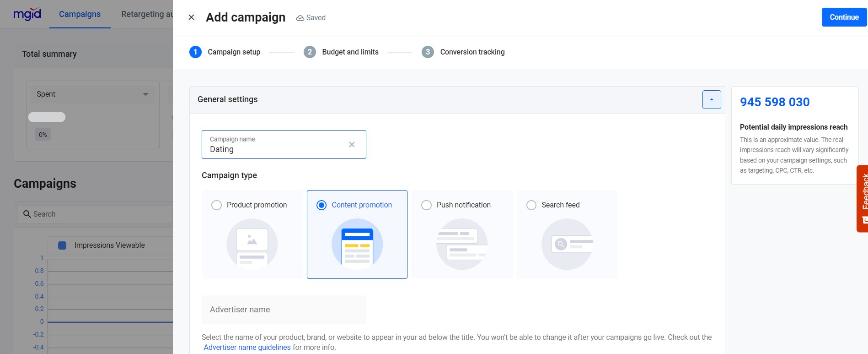
Task: Collapse the General settings section
Action: 712,99
